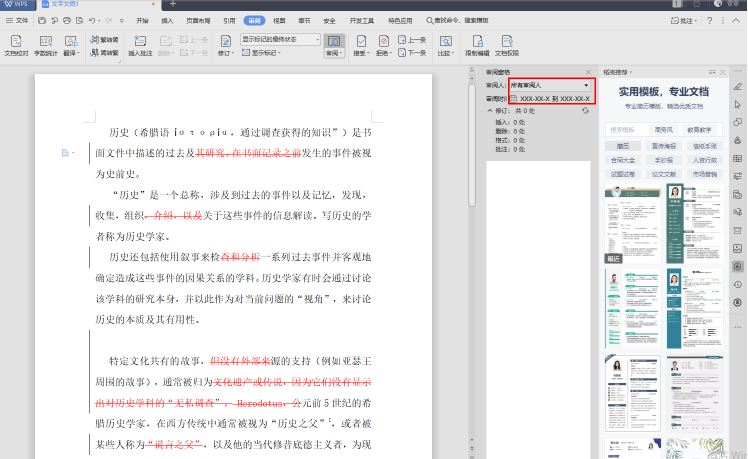Toggle the 审阅 review pane button
This screenshot has width=748, height=459.
tap(334, 46)
